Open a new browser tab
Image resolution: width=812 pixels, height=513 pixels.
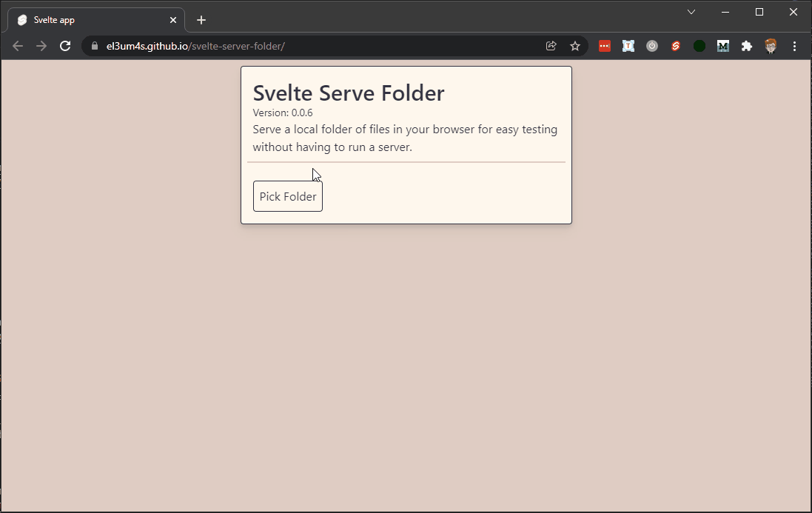coord(201,20)
